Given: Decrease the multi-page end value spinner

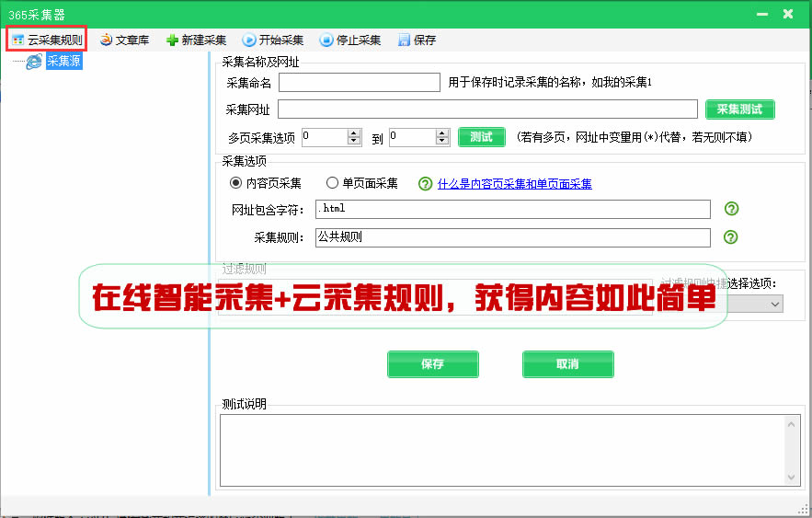Looking at the screenshot, I should [441, 142].
